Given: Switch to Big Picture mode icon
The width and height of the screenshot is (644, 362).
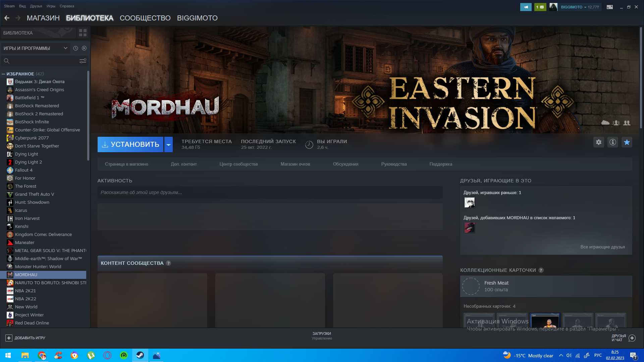Looking at the screenshot, I should click(x=610, y=7).
